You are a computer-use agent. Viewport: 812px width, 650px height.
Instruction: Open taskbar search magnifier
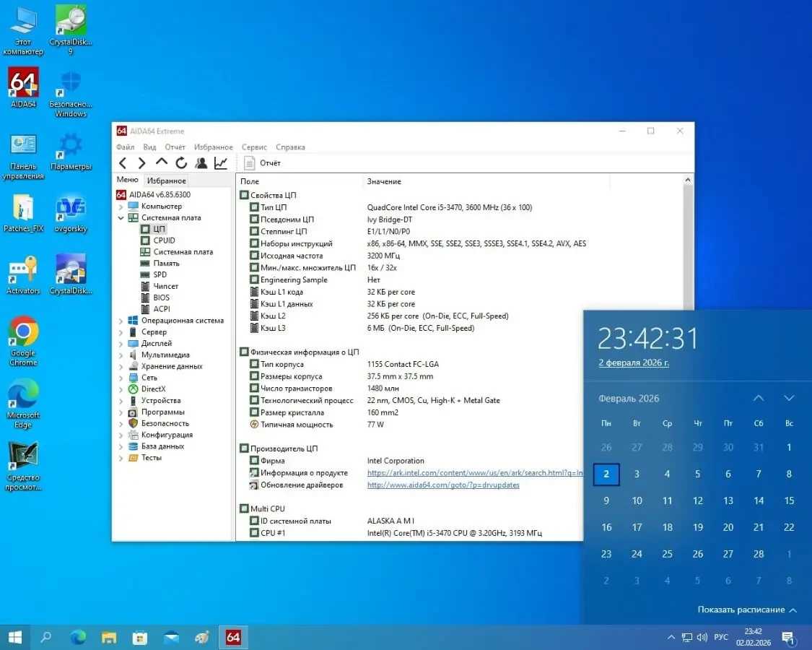pos(46,637)
